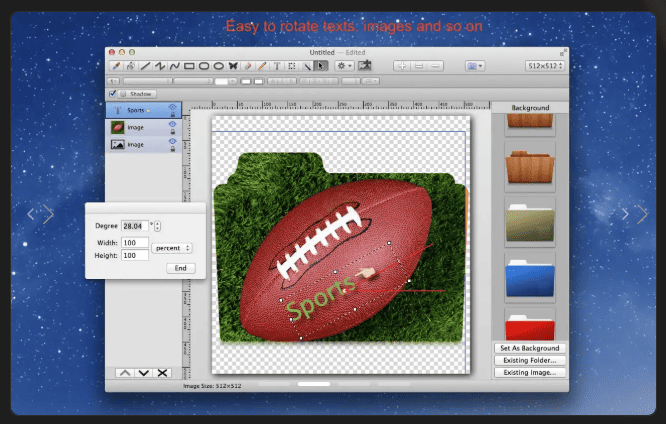The width and height of the screenshot is (666, 424).
Task: Activate the pencil drawing tool
Action: (262, 66)
